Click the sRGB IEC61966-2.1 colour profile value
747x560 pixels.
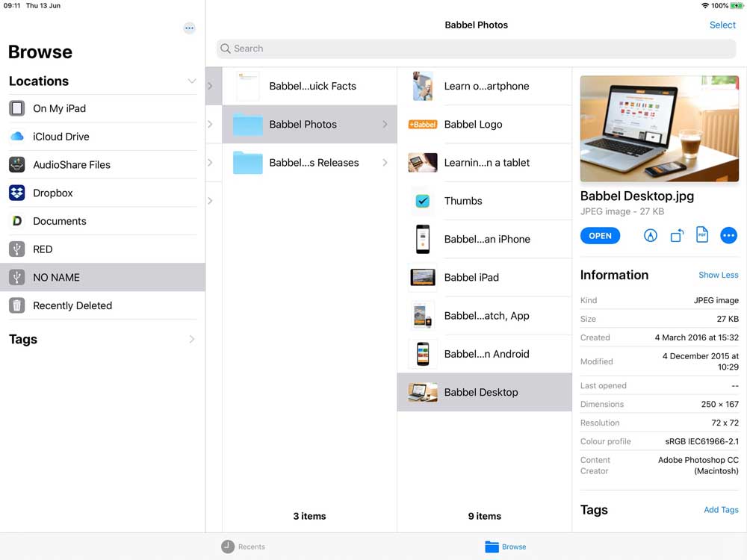pyautogui.click(x=701, y=441)
